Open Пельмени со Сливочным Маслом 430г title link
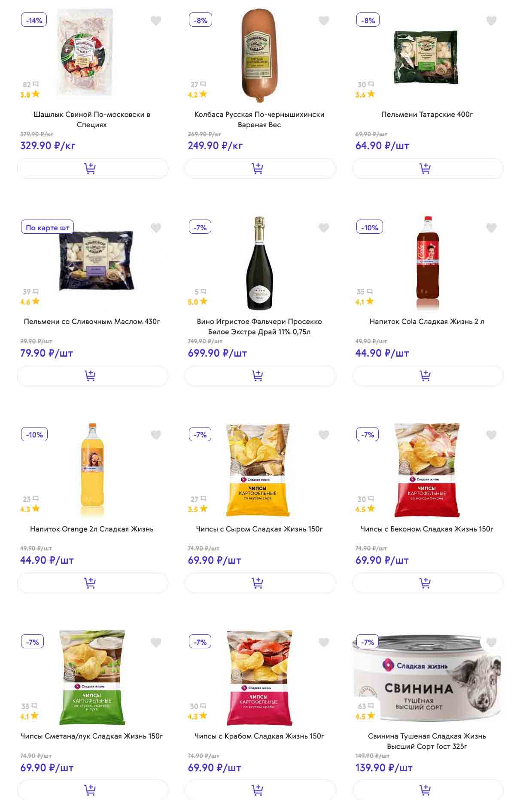 (x=92, y=321)
